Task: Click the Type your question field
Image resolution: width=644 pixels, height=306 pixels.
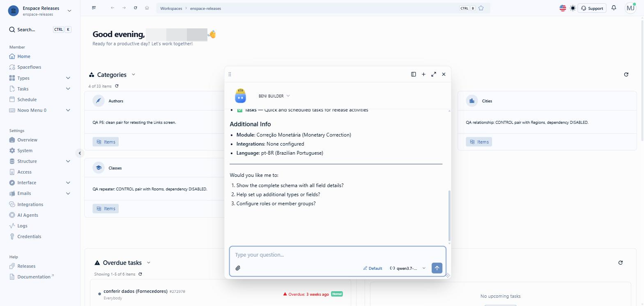Action: [338, 255]
